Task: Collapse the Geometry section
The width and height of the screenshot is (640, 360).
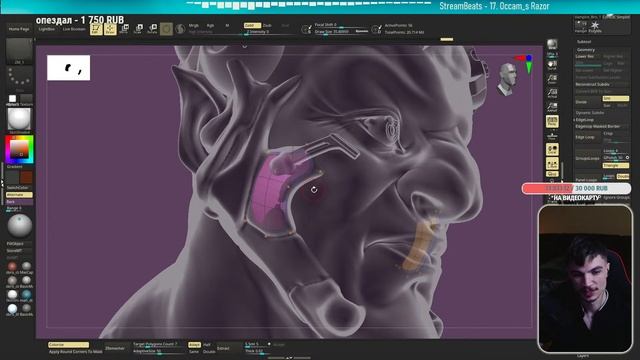Action: click(x=586, y=49)
